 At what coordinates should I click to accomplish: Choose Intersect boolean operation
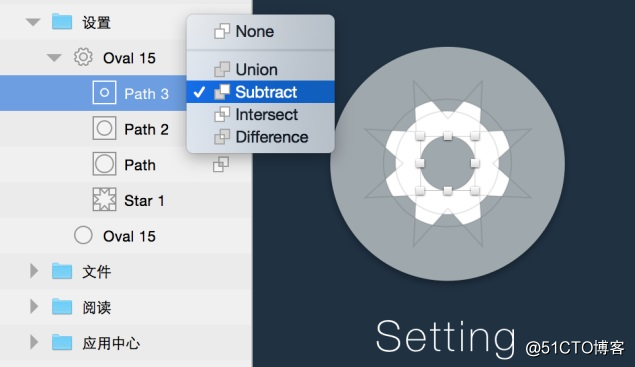point(260,115)
